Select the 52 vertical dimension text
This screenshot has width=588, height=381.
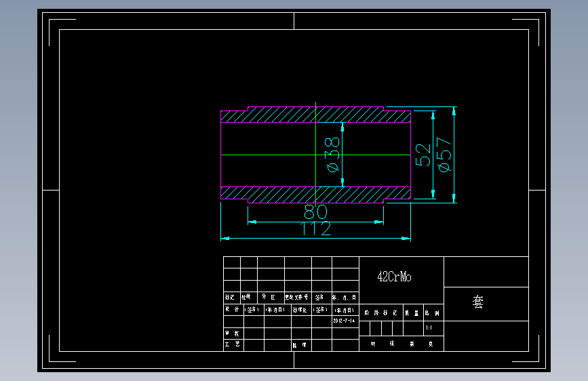423,155
